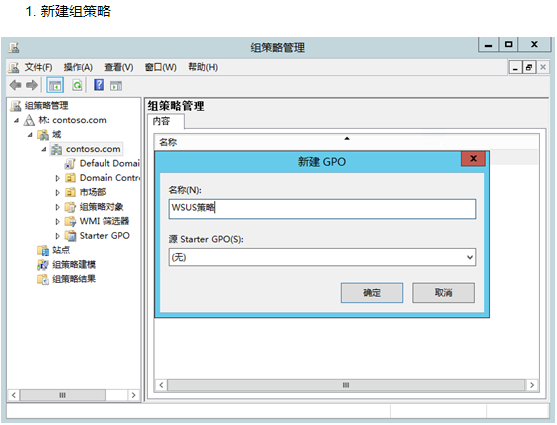557x425 pixels.
Task: Click the Domain Controllers OU icon
Action: pyautogui.click(x=70, y=178)
